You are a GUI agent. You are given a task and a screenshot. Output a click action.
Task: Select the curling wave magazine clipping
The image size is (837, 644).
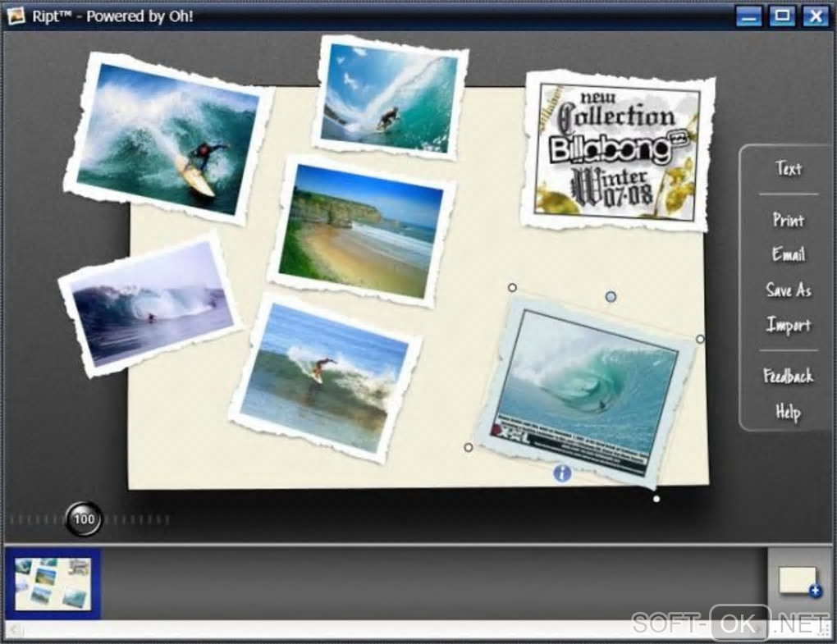pos(586,392)
